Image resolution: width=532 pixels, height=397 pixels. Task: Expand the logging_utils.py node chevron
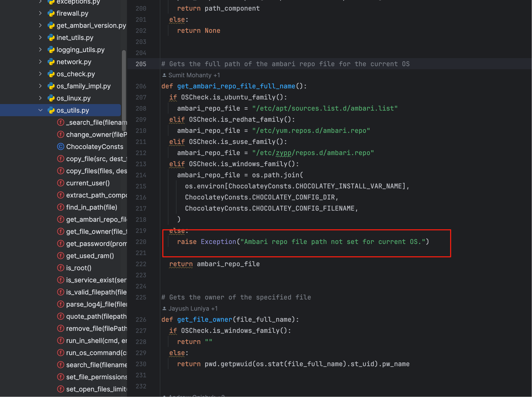pos(40,50)
